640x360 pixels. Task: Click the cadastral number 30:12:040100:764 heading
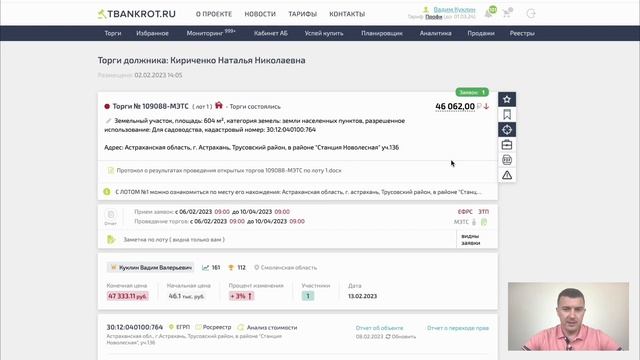(135, 327)
